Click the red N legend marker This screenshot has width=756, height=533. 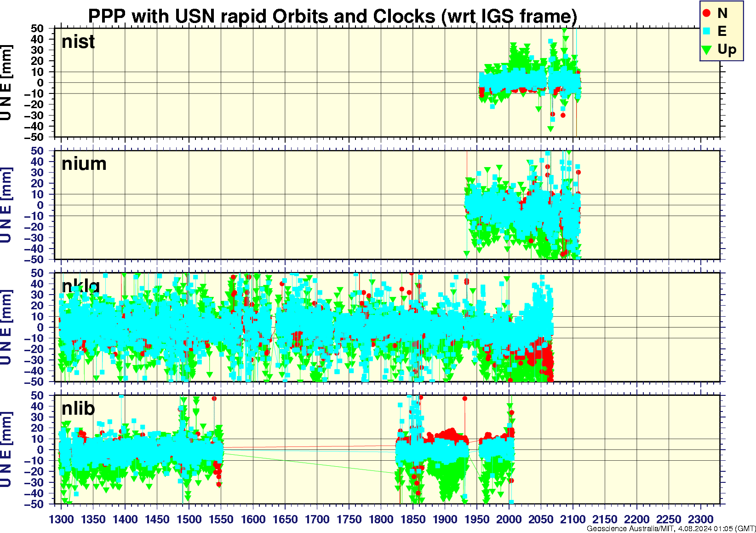pos(707,13)
